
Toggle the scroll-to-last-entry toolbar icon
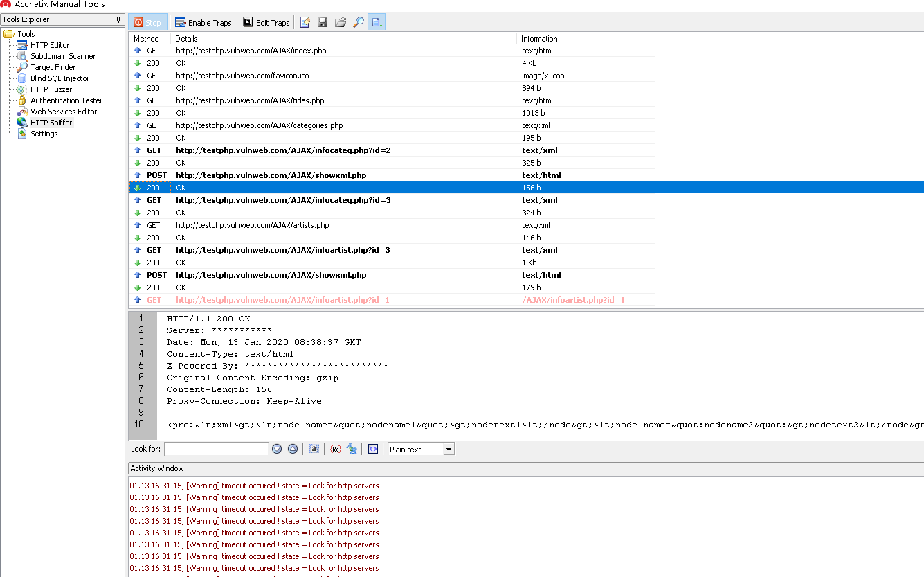pos(377,23)
